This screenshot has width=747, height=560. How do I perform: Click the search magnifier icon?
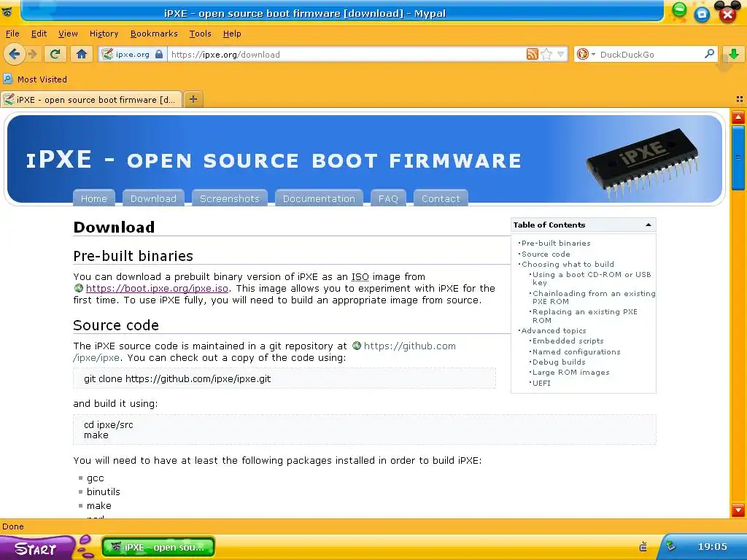coord(709,54)
